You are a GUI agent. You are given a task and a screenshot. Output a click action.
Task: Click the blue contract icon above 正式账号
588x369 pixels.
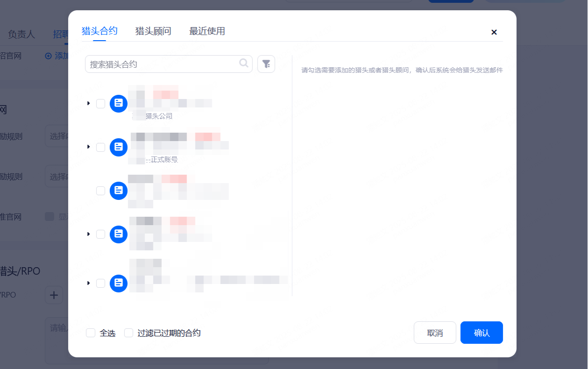click(x=119, y=147)
